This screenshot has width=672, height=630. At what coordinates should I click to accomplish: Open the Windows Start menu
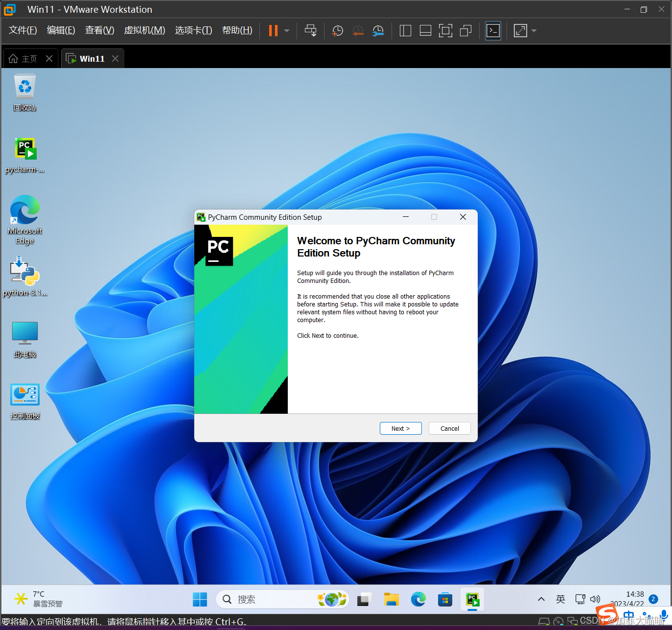(200, 599)
